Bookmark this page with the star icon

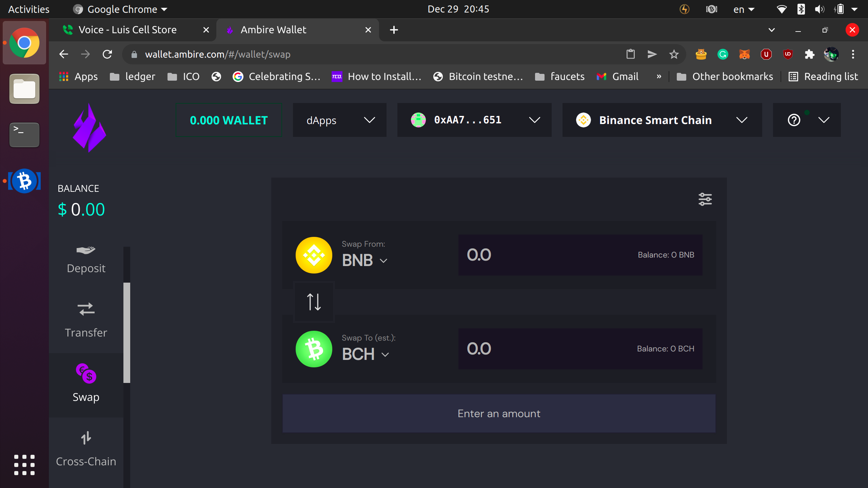[674, 54]
